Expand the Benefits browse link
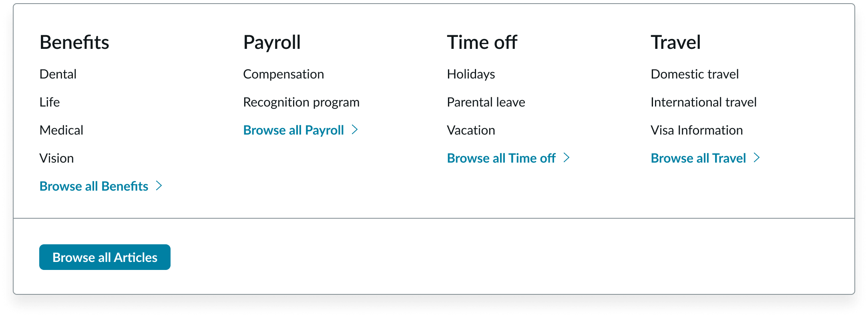The height and width of the screenshot is (318, 868). tap(93, 186)
